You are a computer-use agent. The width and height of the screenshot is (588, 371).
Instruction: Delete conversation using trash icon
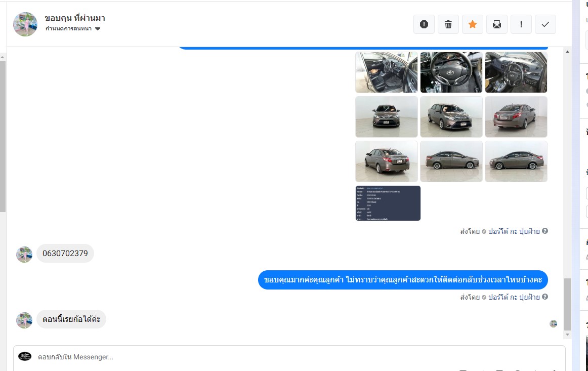click(448, 24)
